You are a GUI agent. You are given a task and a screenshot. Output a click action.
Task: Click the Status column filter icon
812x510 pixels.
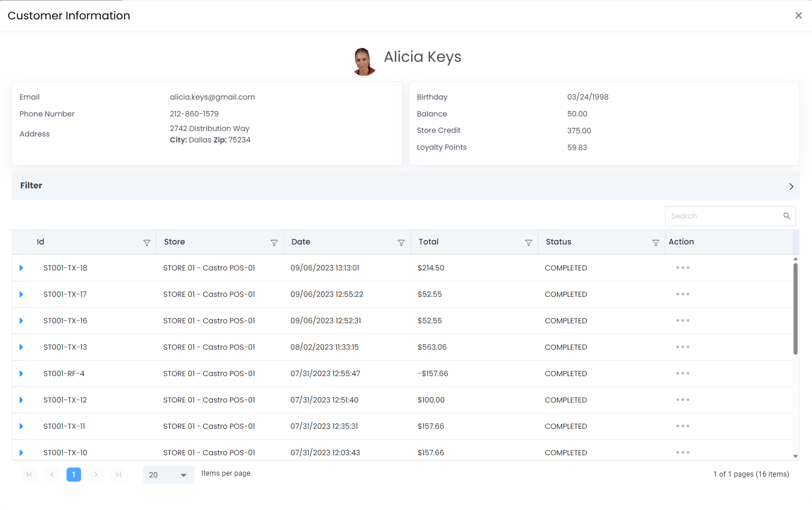[x=656, y=243]
